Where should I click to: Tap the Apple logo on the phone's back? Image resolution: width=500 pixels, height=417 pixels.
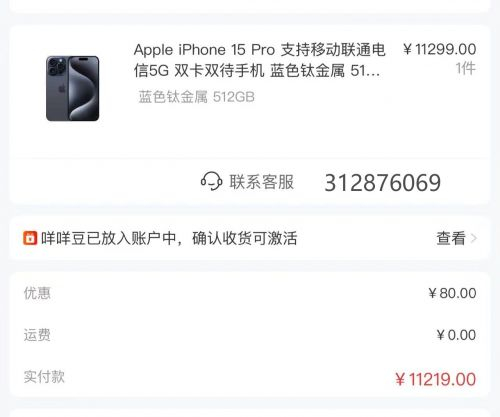61,89
